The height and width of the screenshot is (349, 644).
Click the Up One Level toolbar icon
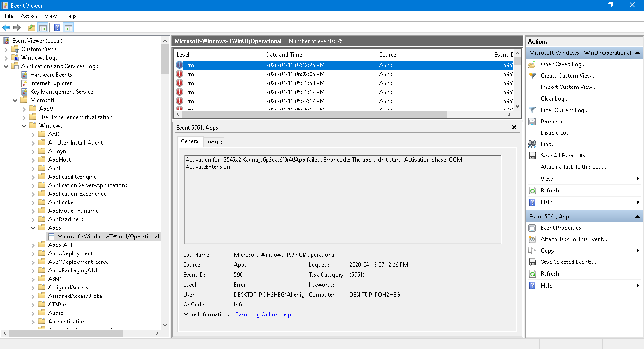(32, 27)
